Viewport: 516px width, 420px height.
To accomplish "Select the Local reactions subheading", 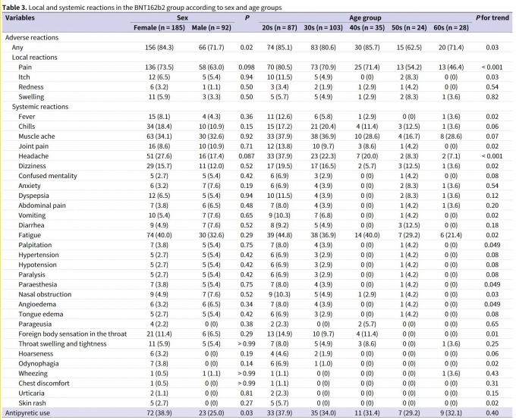I will tap(35, 57).
